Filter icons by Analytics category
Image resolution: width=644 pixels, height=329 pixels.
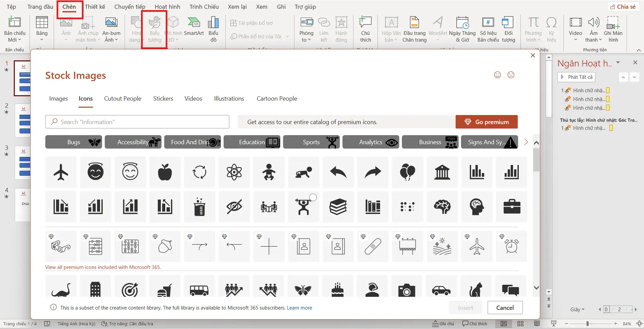pyautogui.click(x=371, y=142)
